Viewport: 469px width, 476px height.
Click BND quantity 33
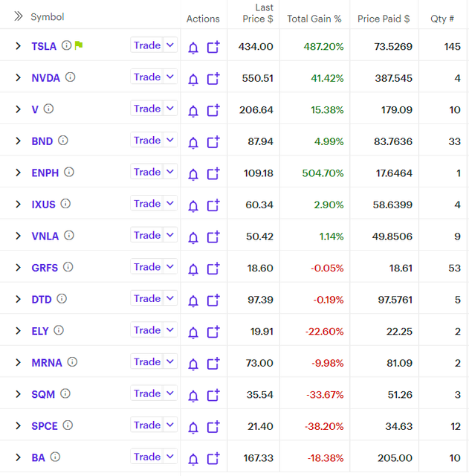[454, 141]
